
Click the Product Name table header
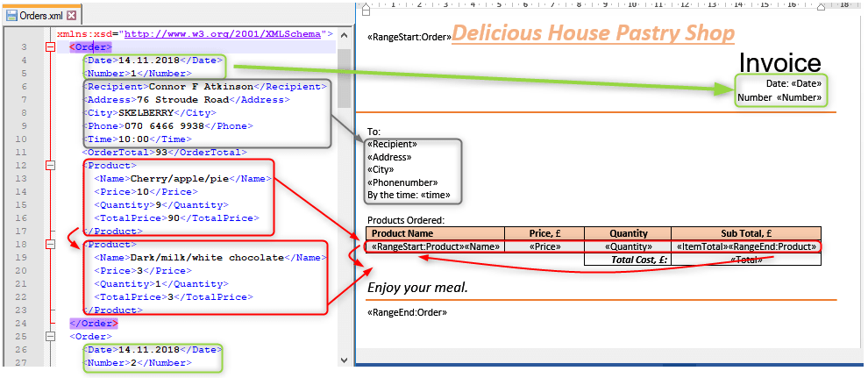(435, 233)
